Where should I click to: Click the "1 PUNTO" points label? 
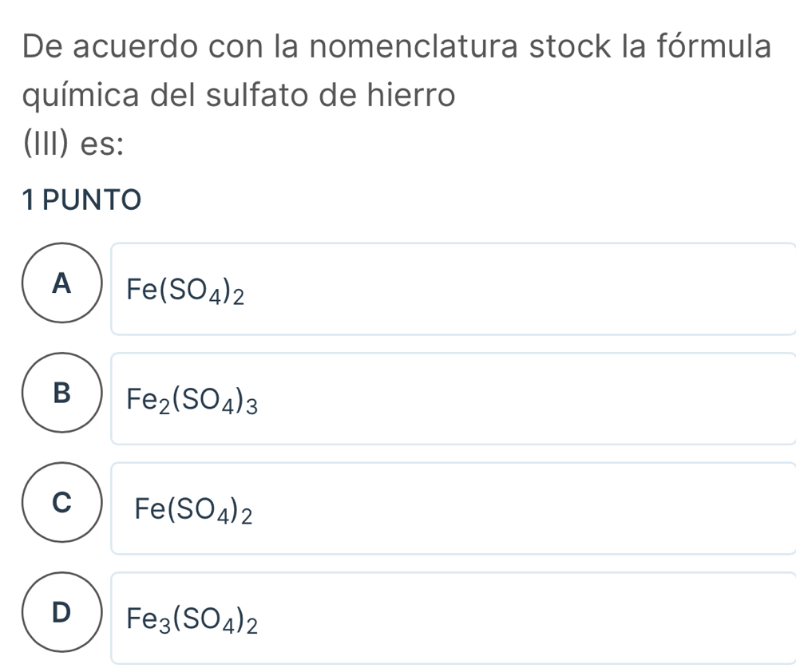[x=82, y=199]
